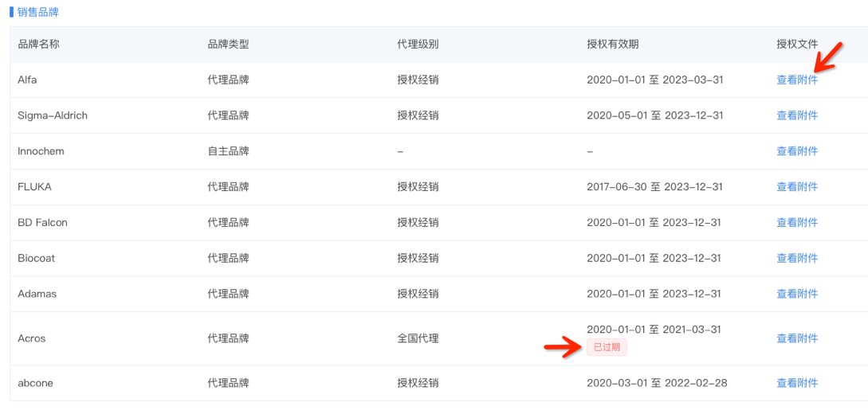Click the Acros brand name cell
The image size is (868, 414).
(32, 338)
